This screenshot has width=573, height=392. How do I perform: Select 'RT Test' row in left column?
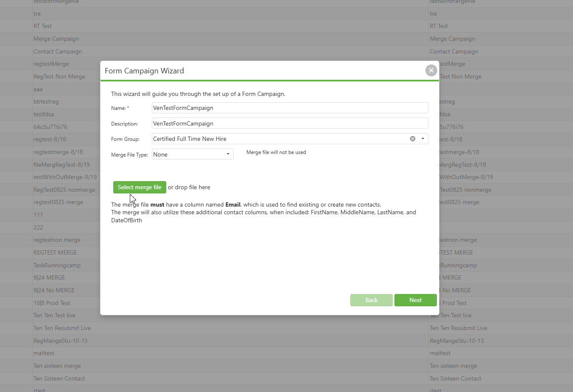point(42,26)
